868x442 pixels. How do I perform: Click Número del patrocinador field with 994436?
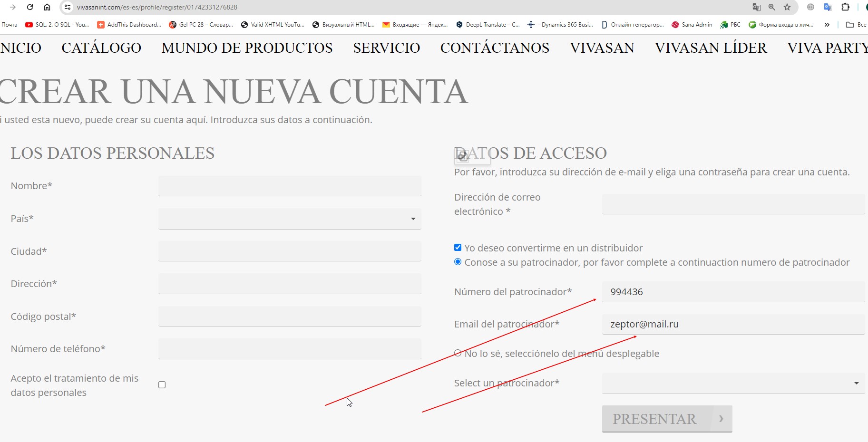[733, 292]
